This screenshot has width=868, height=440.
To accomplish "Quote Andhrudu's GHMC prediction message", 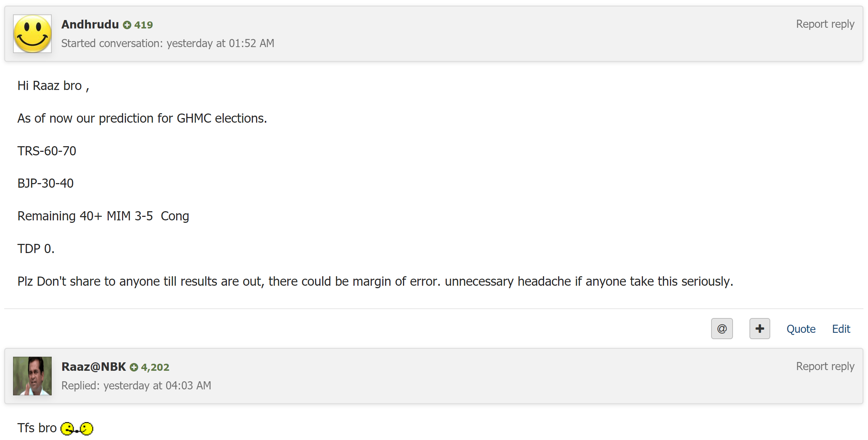I will 801,329.
